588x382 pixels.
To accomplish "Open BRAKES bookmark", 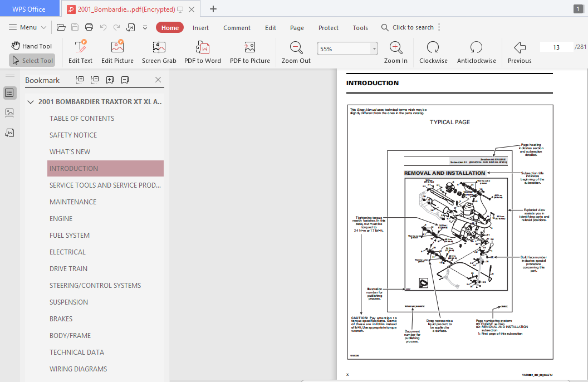I will (x=61, y=319).
